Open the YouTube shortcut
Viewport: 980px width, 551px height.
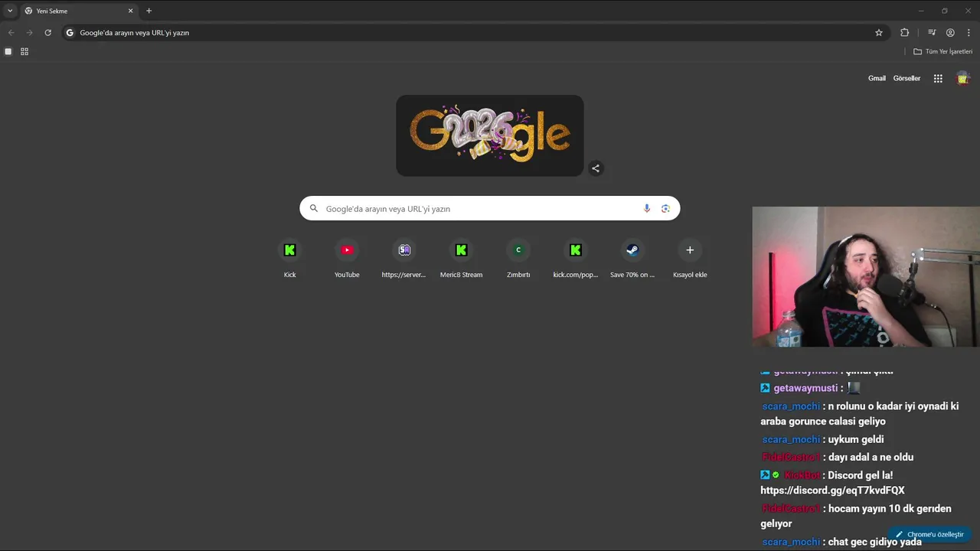click(x=347, y=258)
